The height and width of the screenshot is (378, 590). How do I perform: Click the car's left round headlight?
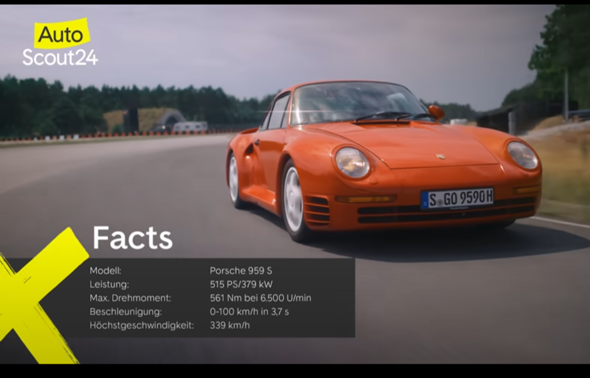[352, 162]
